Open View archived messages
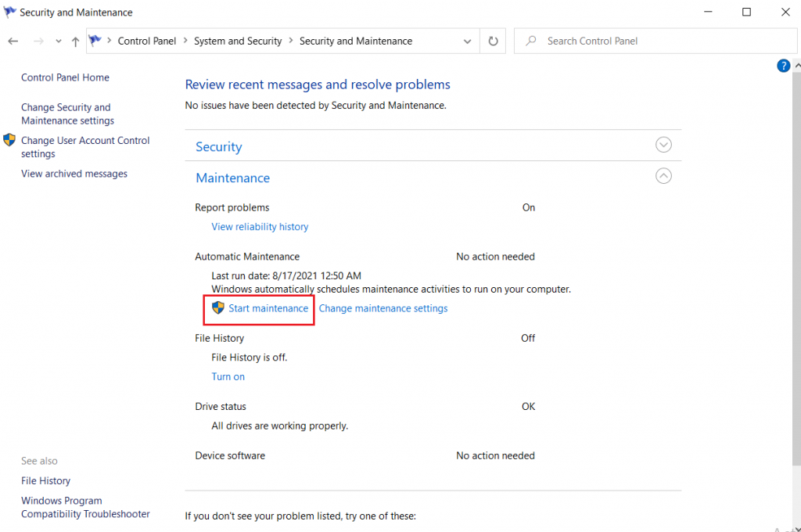 tap(74, 174)
